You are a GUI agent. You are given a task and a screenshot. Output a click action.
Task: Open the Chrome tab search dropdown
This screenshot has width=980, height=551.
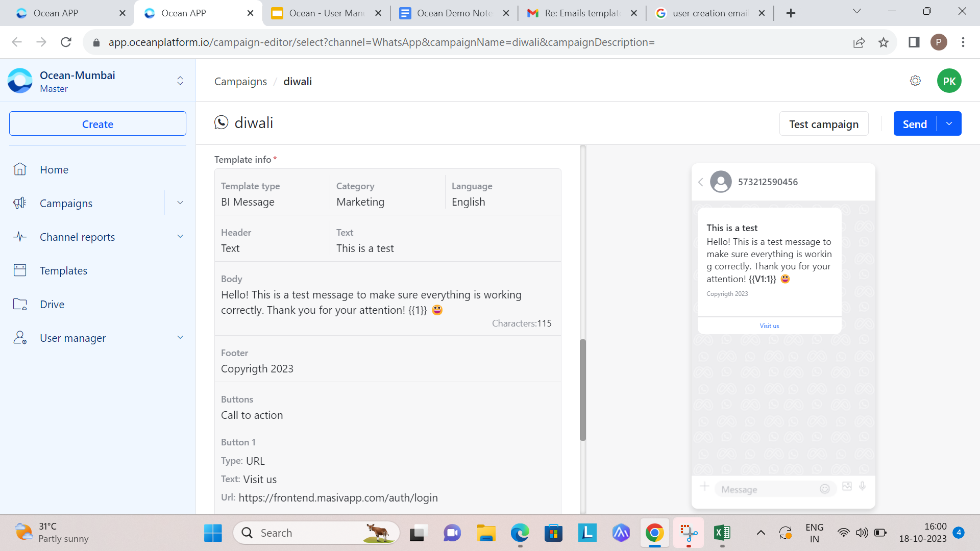point(857,11)
